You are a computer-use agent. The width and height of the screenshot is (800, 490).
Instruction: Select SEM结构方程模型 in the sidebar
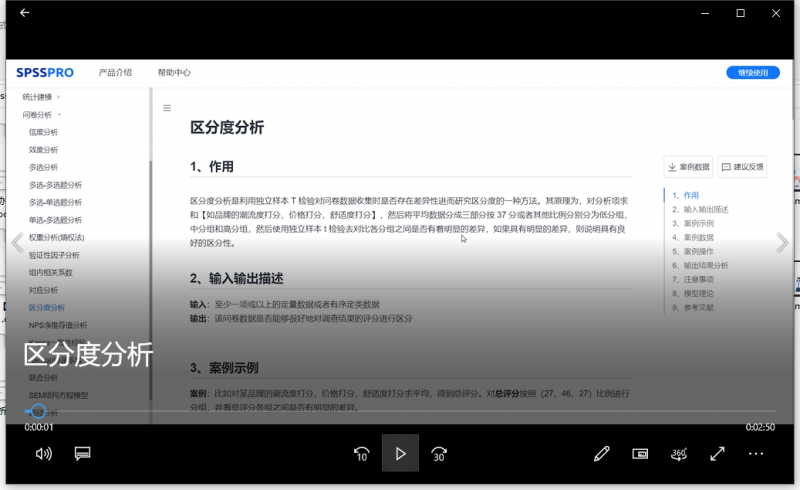point(59,396)
